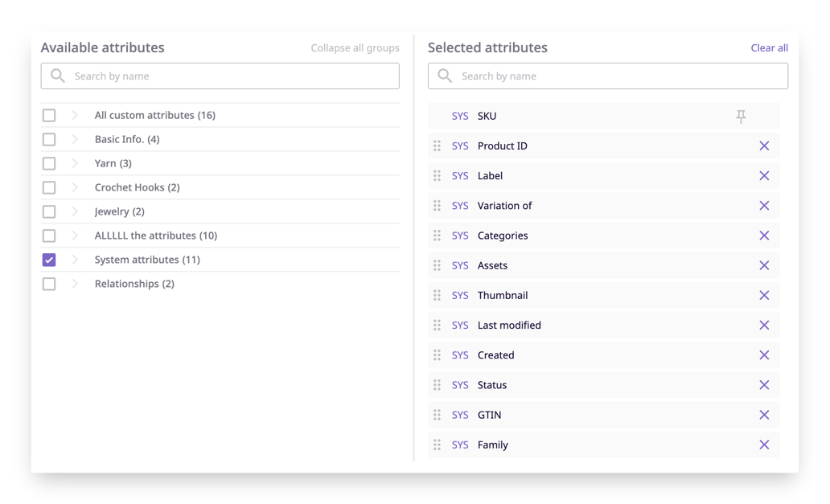Image resolution: width=830 pixels, height=504 pixels.
Task: Click the search magnifier in Available attributes
Action: pos(56,75)
